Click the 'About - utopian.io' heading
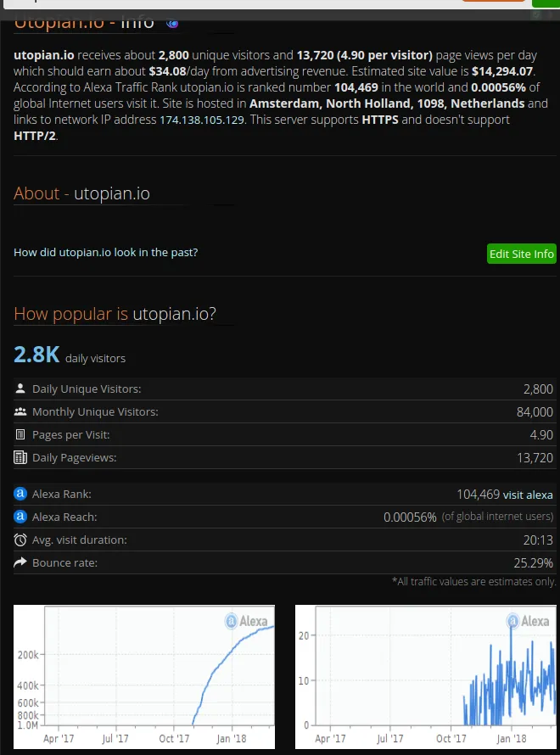The image size is (560, 755). [x=81, y=193]
